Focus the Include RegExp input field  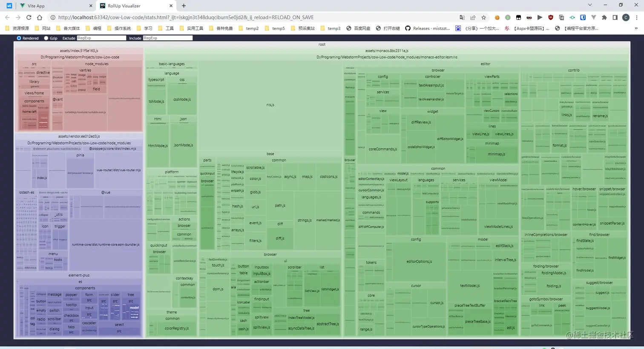(x=168, y=38)
